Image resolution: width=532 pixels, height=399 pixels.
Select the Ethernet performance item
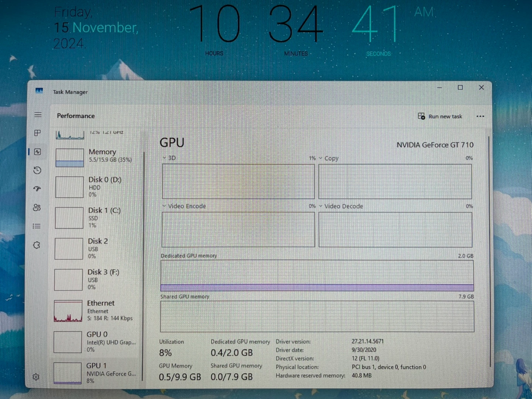pyautogui.click(x=95, y=310)
